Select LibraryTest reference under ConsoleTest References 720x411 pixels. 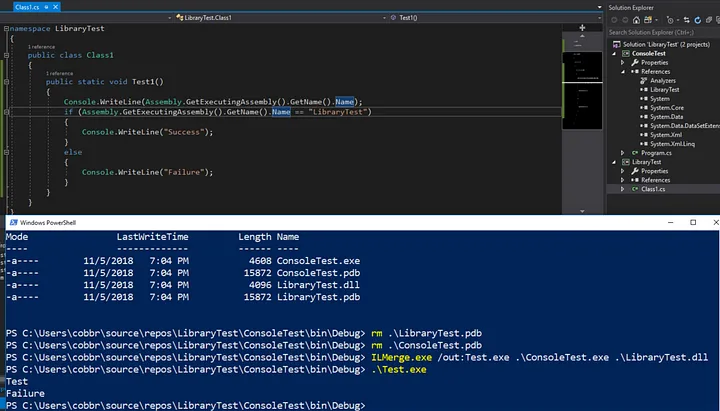click(x=664, y=90)
